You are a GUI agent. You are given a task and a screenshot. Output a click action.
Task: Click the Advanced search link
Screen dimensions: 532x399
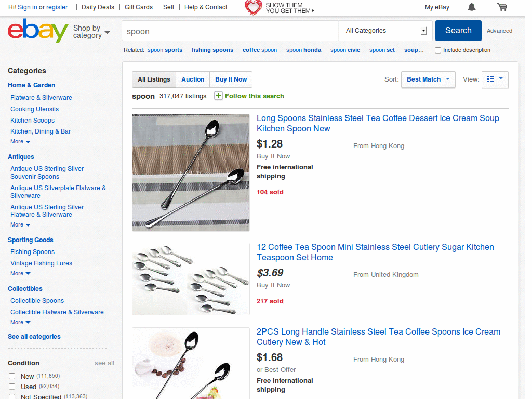click(x=499, y=31)
